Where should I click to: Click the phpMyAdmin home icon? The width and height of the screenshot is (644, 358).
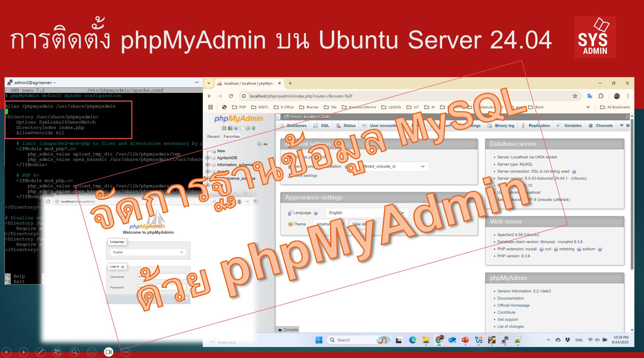click(x=224, y=128)
